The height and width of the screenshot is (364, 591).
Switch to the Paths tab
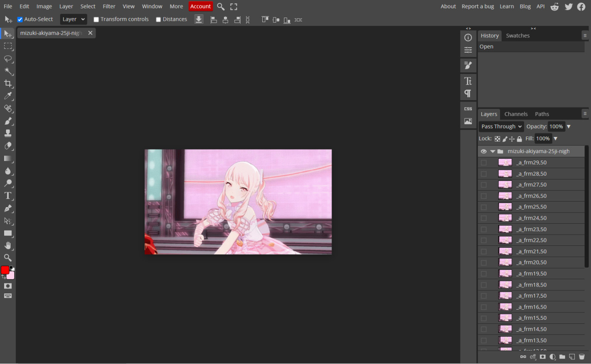(542, 114)
